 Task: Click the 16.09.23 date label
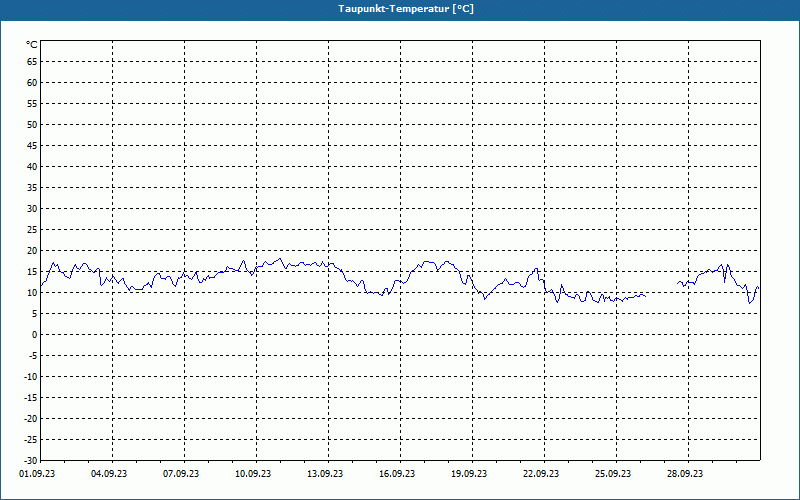[x=397, y=473]
